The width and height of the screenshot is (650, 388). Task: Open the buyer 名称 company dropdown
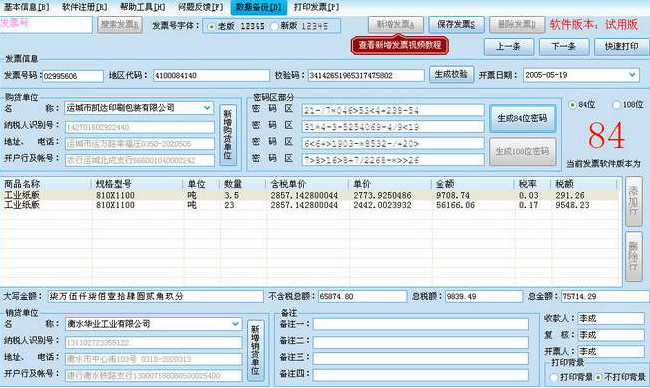[207, 108]
